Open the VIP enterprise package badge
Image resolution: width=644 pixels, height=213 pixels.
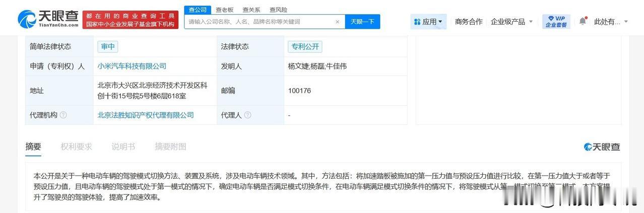click(x=556, y=21)
